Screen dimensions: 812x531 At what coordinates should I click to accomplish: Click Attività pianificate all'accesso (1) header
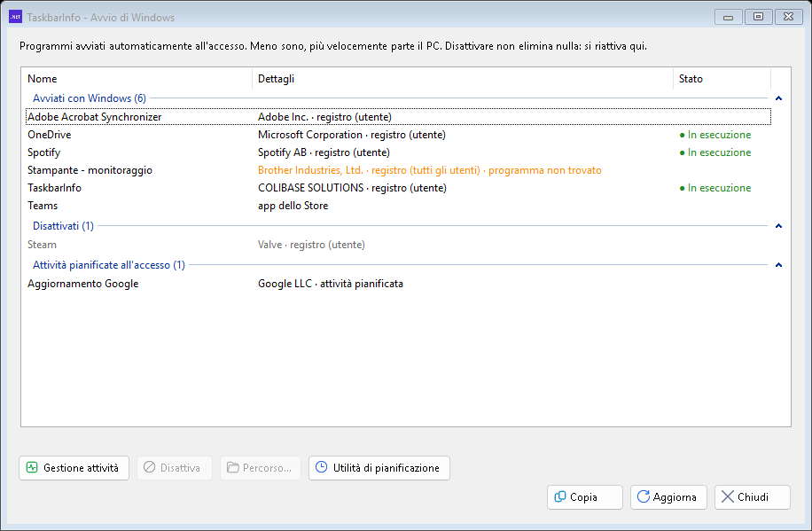109,265
